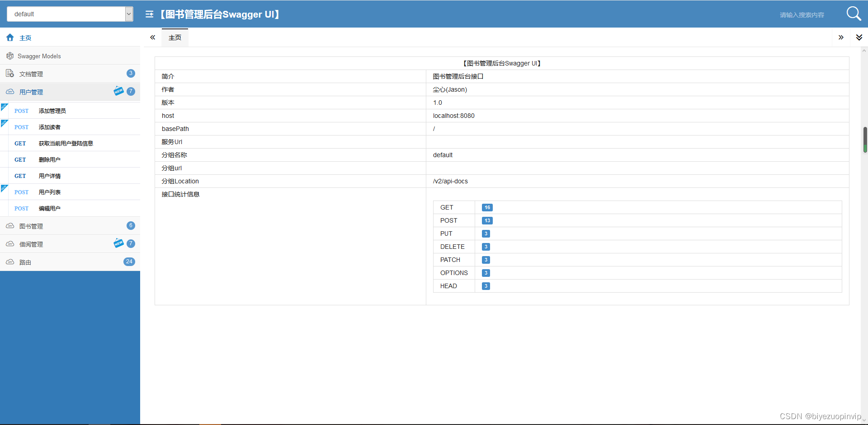Image resolution: width=868 pixels, height=425 pixels.
Task: Toggle the sidebar menu hamburger icon
Action: (149, 14)
